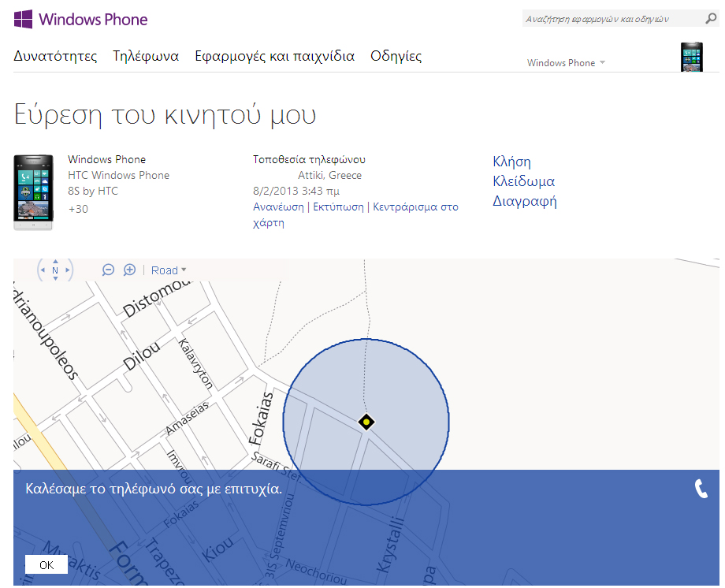Open the Road map type dropdown
The image size is (725, 588).
[x=169, y=270]
